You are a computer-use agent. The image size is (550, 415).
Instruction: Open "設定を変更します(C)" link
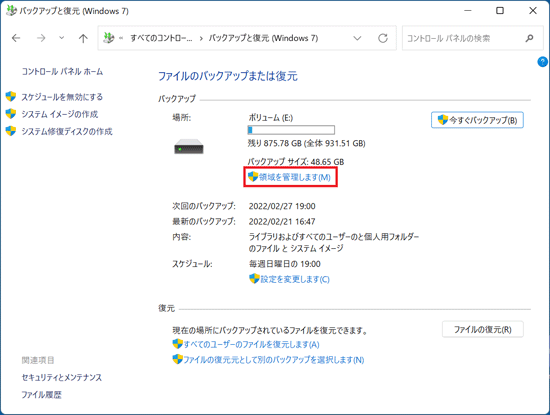point(295,279)
